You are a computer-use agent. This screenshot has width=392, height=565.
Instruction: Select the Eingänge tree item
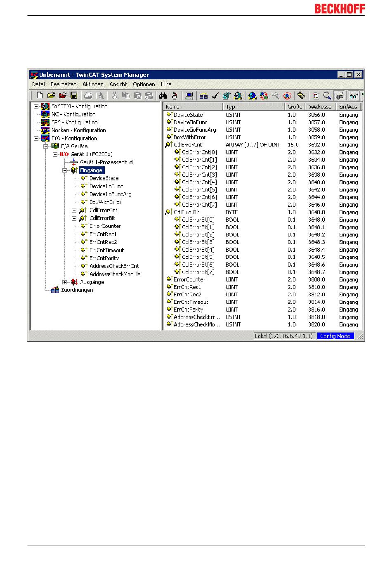coord(91,170)
